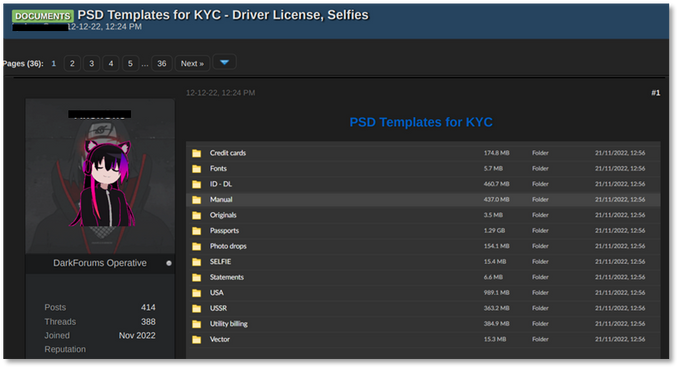680x370 pixels.
Task: Click the Joined date Nov 2022
Action: pos(137,336)
